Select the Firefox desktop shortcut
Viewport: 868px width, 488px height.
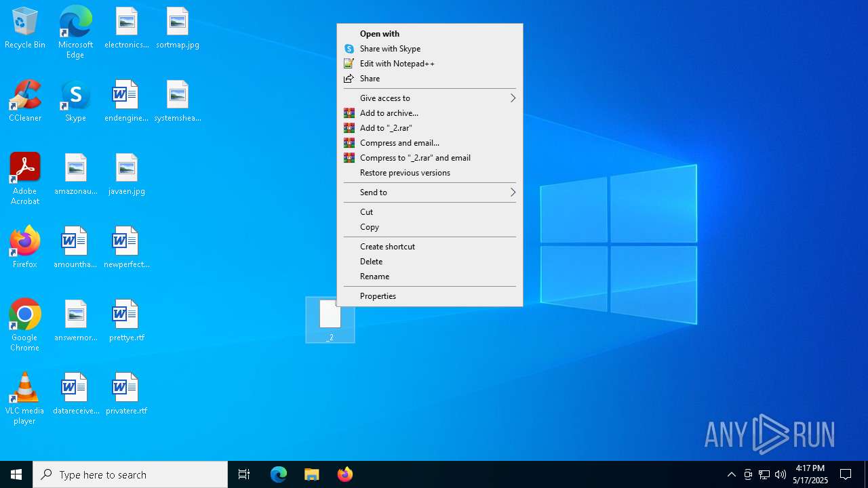click(x=25, y=248)
